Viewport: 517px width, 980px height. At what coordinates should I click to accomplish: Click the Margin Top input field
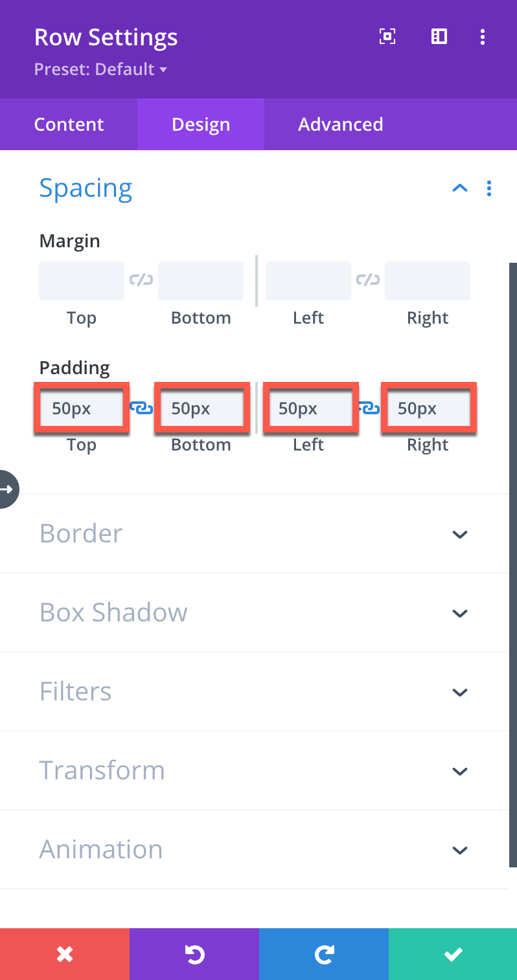coord(82,281)
